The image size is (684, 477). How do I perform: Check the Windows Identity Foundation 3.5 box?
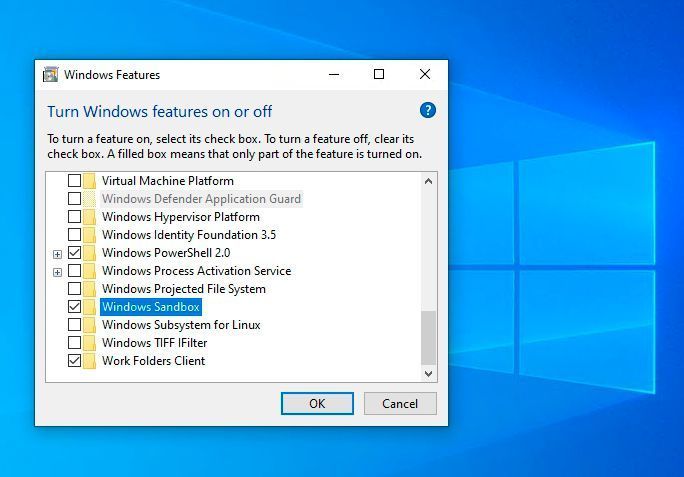click(75, 234)
